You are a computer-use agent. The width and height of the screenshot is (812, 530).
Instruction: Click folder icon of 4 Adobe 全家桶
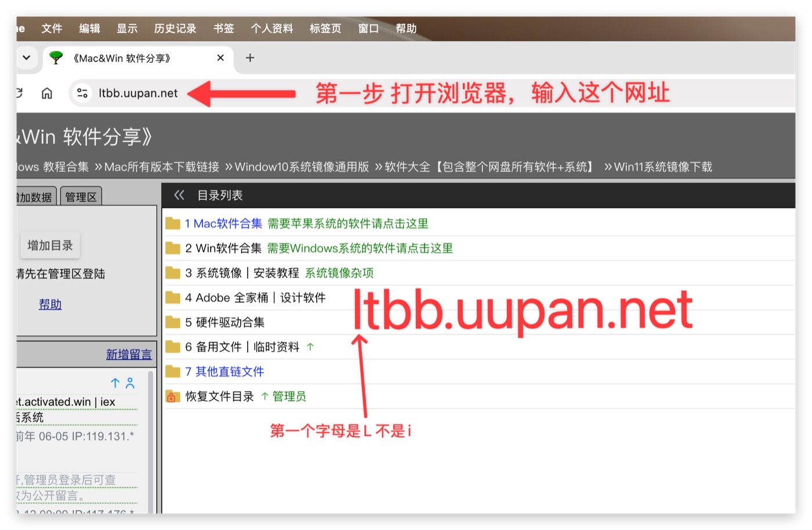click(x=173, y=298)
